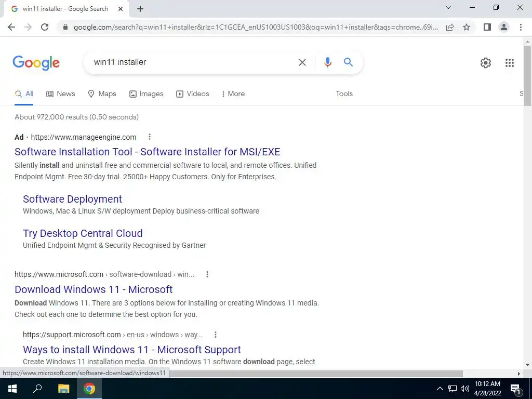Open network status tray icon
This screenshot has height=399, width=532.
453,389
